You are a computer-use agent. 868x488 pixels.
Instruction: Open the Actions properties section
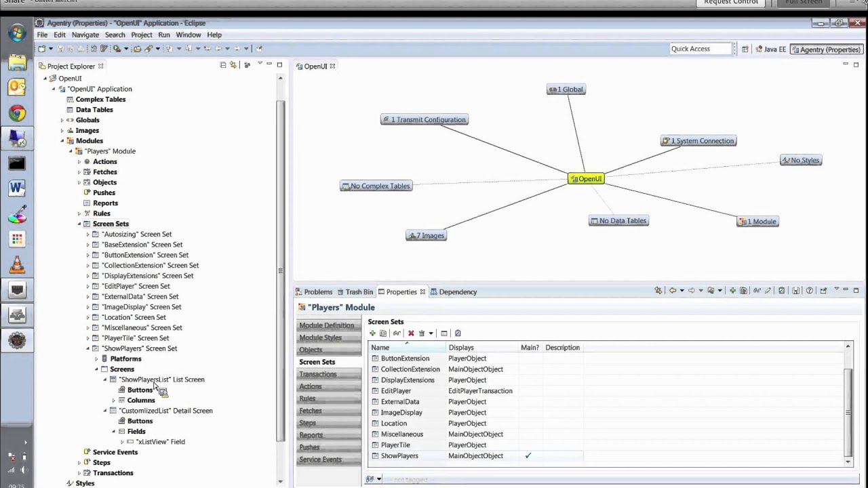coord(329,386)
